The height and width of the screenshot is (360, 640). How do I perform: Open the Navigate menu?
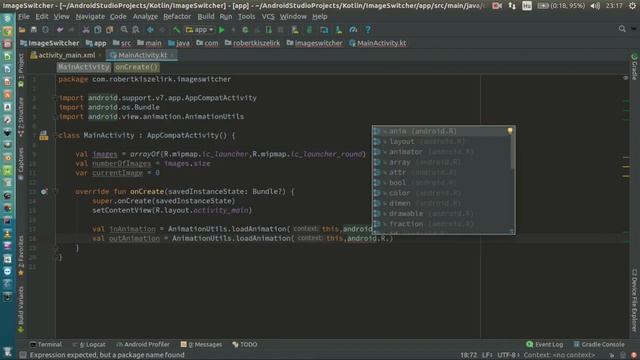coord(90,17)
